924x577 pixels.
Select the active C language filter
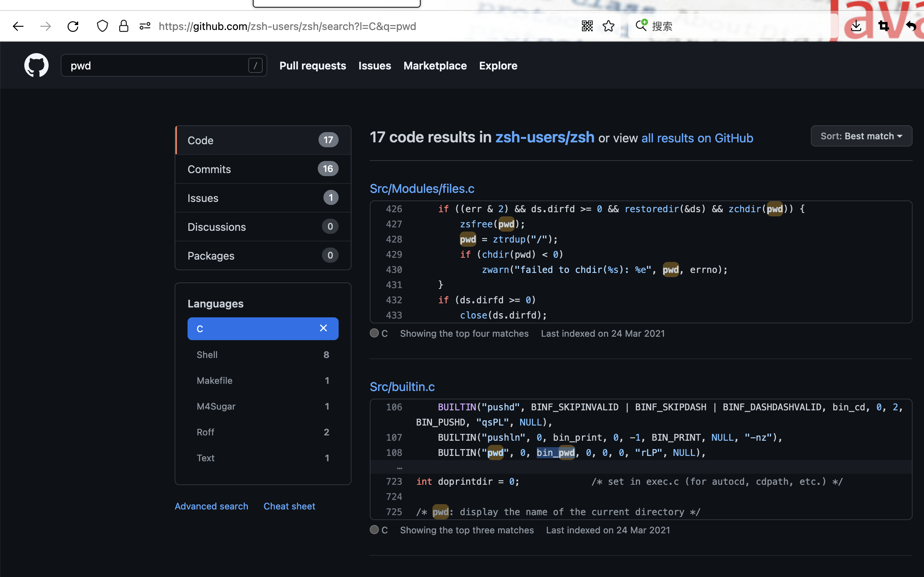[x=263, y=329]
